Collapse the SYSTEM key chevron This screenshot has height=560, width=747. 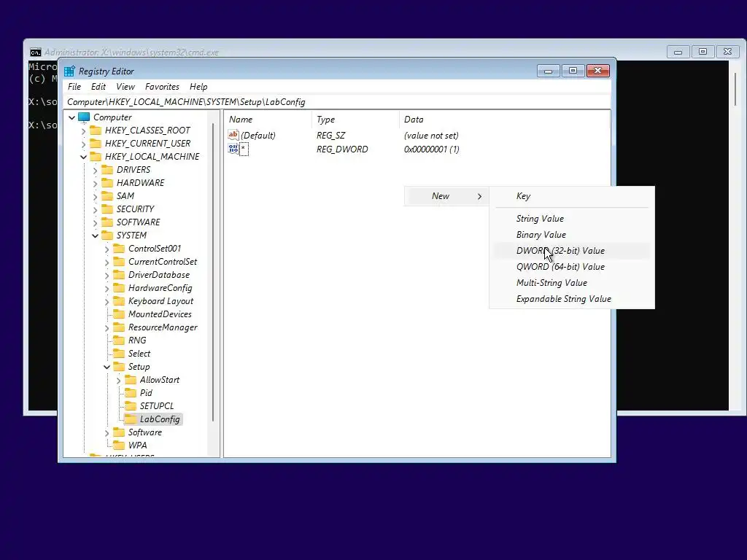(96, 236)
